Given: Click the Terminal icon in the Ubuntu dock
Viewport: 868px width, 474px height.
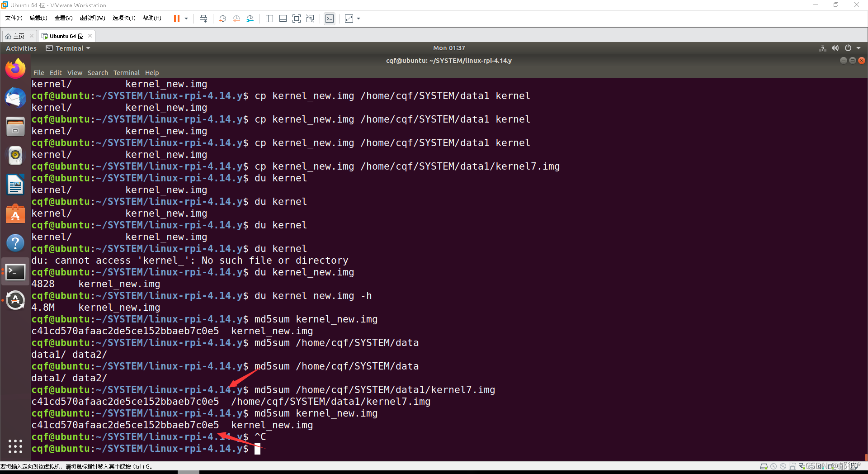Looking at the screenshot, I should click(x=15, y=272).
